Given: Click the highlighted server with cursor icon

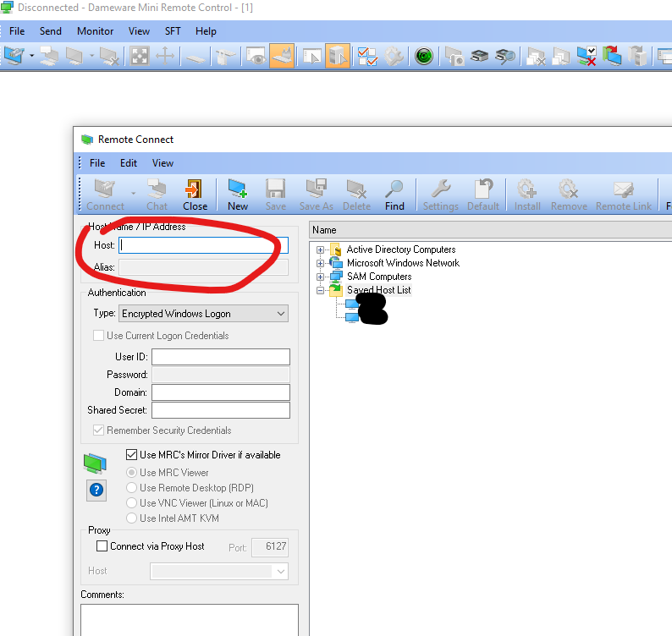Looking at the screenshot, I should (x=338, y=56).
